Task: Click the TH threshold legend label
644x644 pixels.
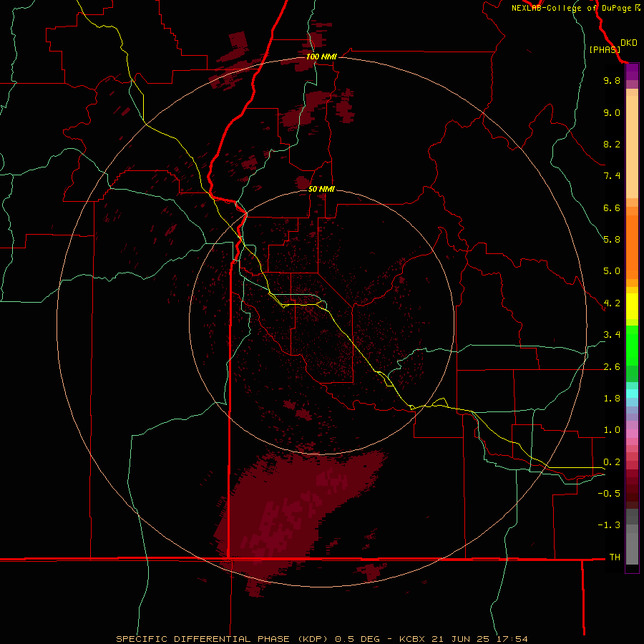Action: pyautogui.click(x=615, y=557)
